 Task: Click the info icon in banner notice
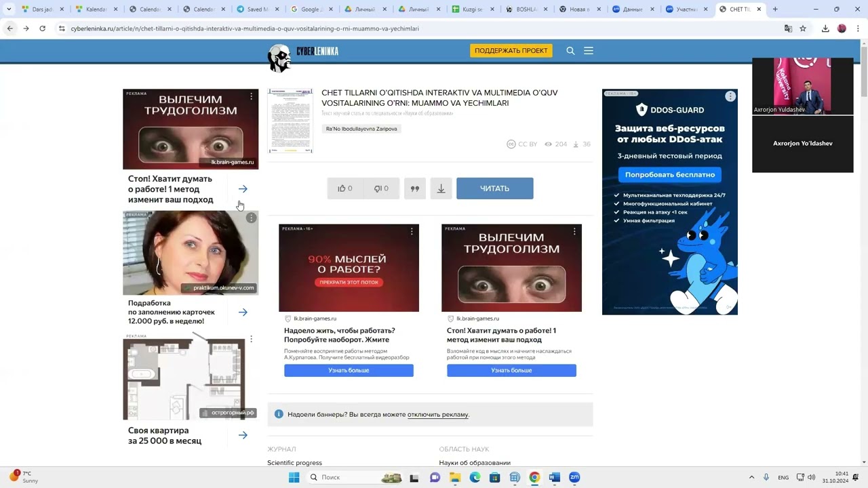tap(279, 414)
